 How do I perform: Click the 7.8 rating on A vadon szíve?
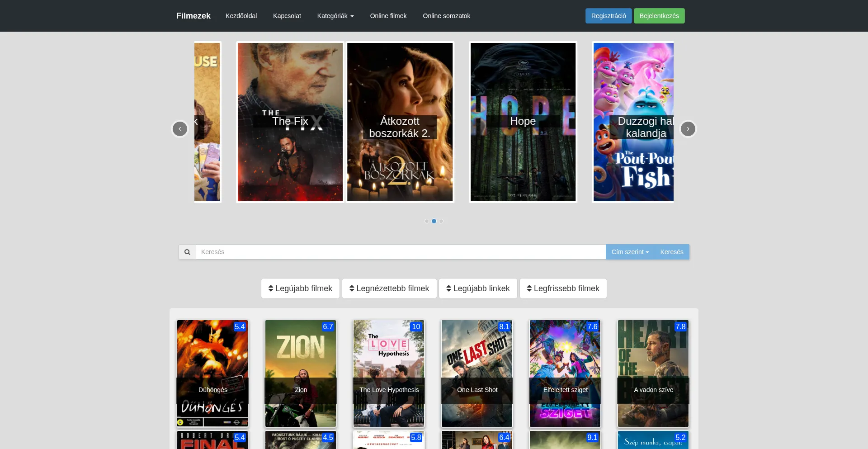tap(680, 326)
